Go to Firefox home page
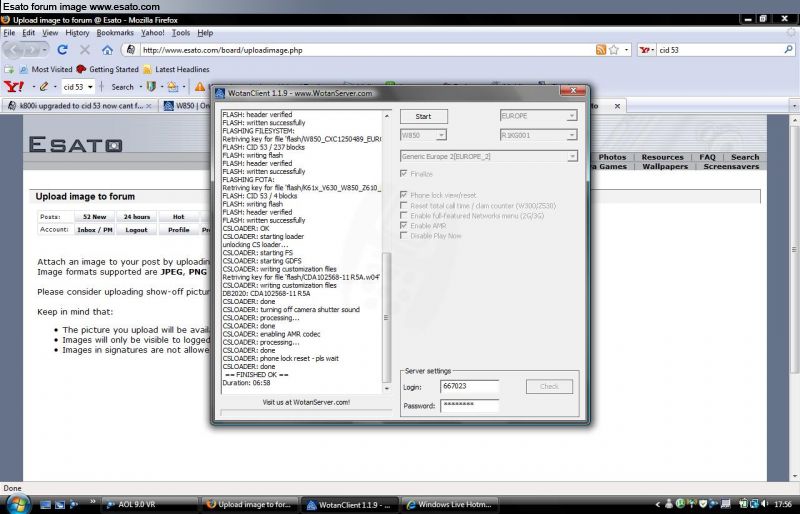 coord(107,50)
